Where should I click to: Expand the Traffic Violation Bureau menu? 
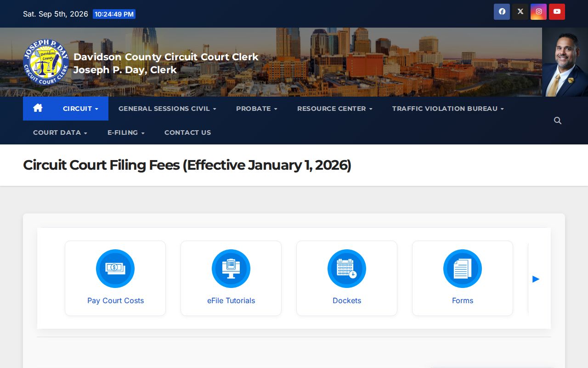(x=448, y=109)
